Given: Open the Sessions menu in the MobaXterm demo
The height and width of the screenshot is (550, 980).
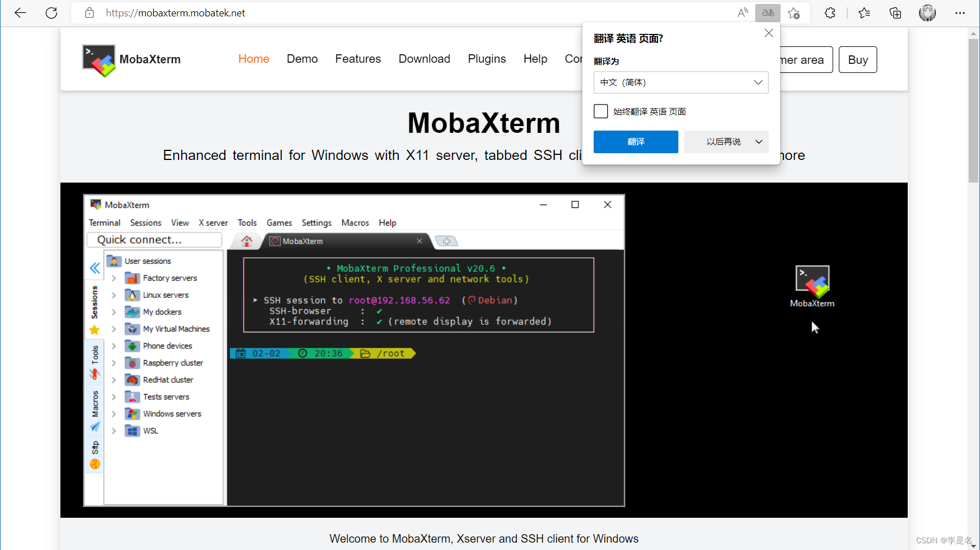Looking at the screenshot, I should click(x=146, y=223).
